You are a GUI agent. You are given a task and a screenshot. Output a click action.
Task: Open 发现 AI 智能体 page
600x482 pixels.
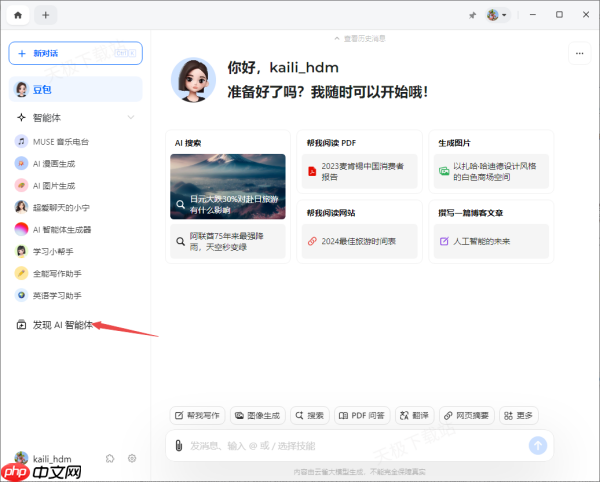[54, 325]
